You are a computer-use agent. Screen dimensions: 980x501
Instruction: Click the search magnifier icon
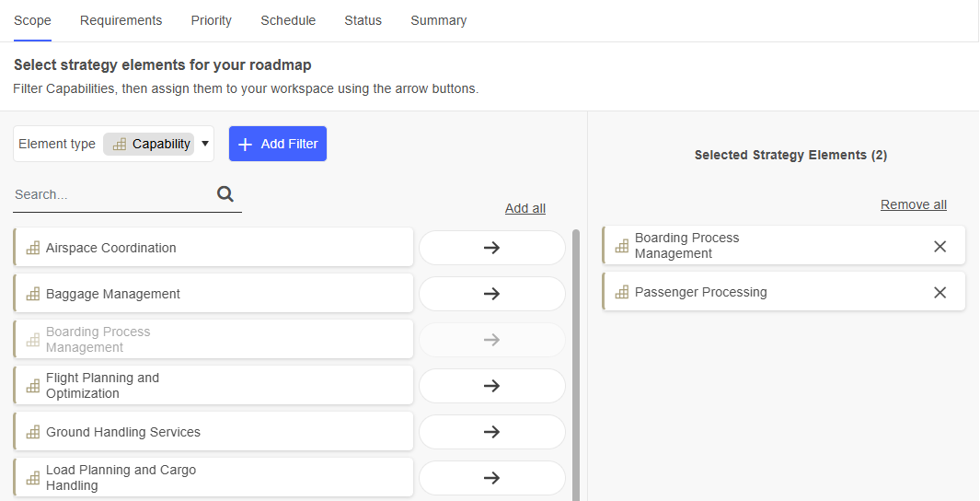click(225, 194)
